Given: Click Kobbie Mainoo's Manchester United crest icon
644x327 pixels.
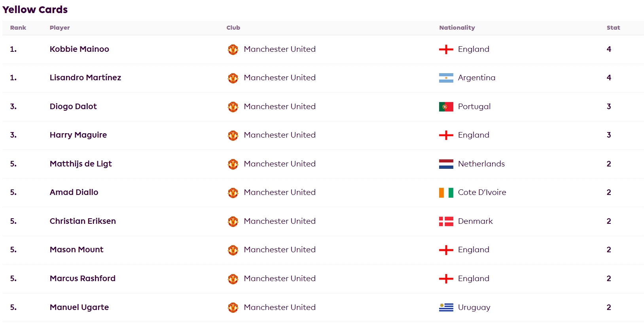Looking at the screenshot, I should [x=233, y=49].
